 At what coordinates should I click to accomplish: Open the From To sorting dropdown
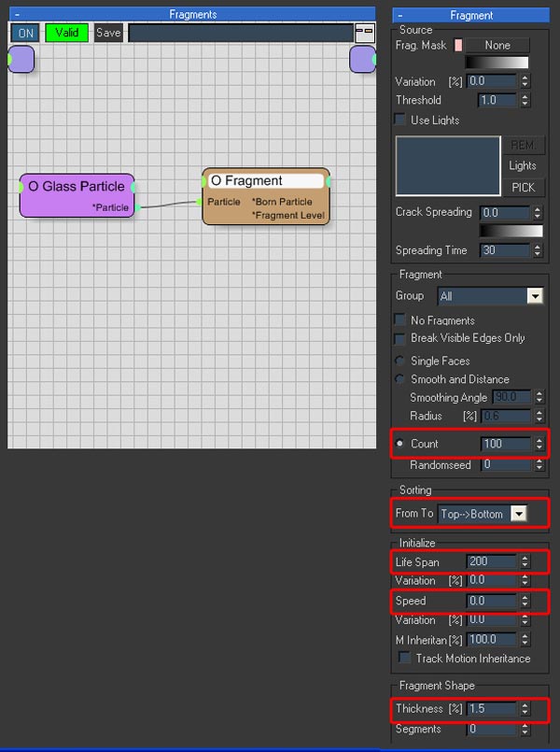pos(483,514)
